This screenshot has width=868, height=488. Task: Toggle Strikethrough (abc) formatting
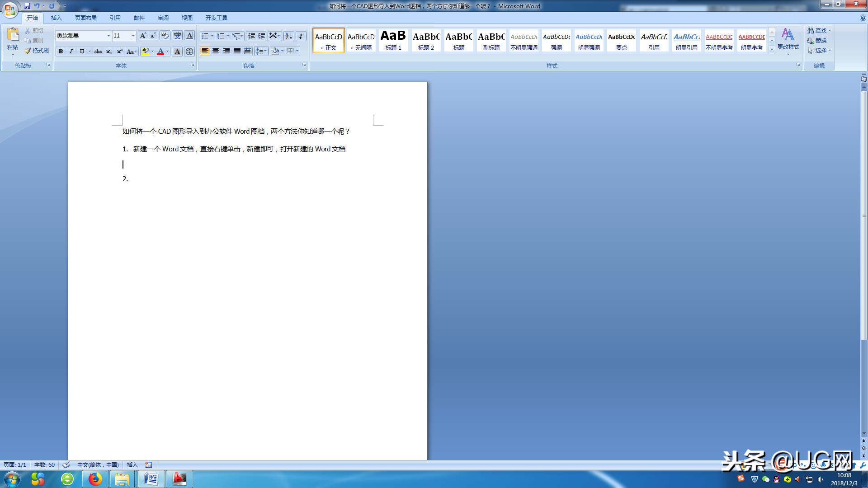tap(98, 52)
